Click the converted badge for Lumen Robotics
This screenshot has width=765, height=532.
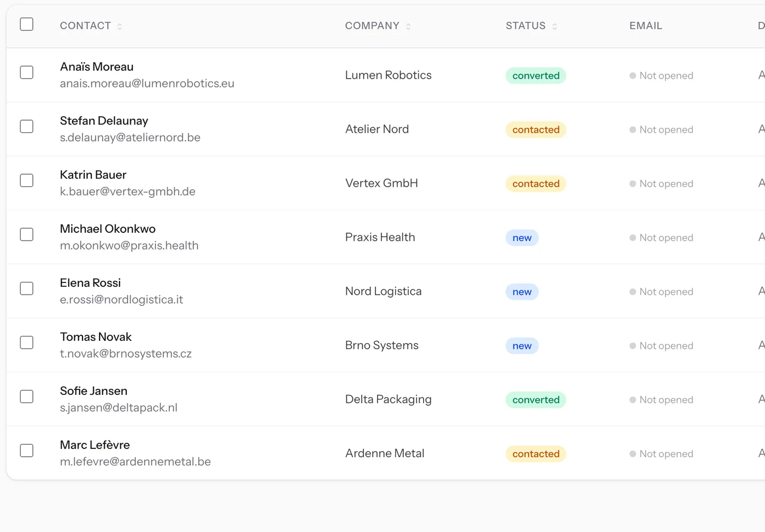[536, 75]
